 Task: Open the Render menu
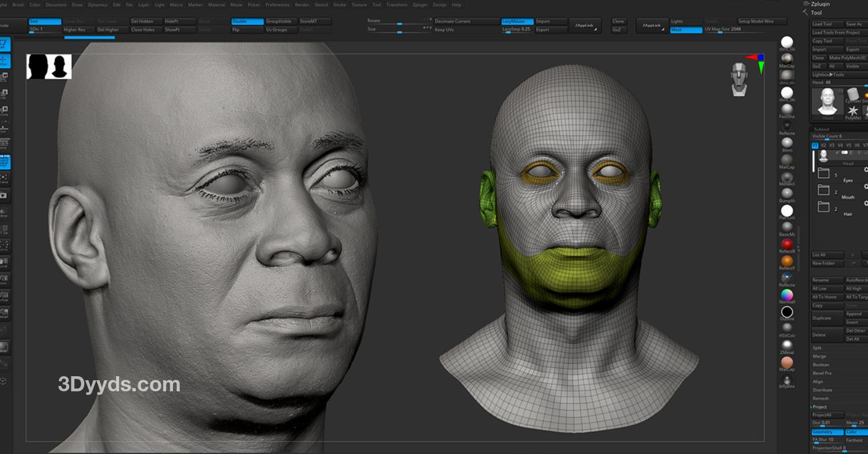click(302, 5)
